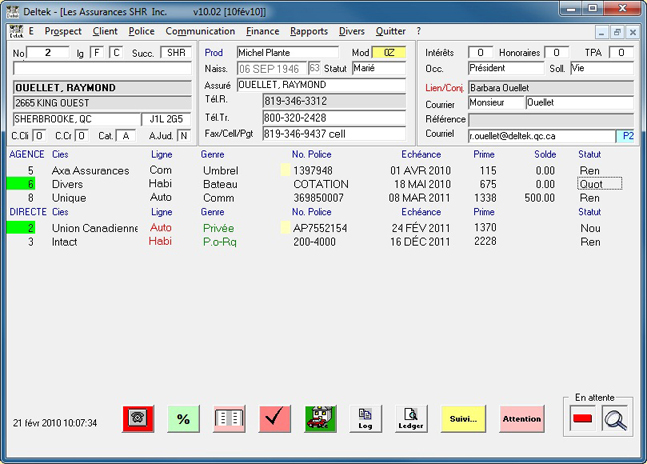Image resolution: width=647 pixels, height=464 pixels.
Task: Click green highlighted directe number 2
Action: (21, 228)
